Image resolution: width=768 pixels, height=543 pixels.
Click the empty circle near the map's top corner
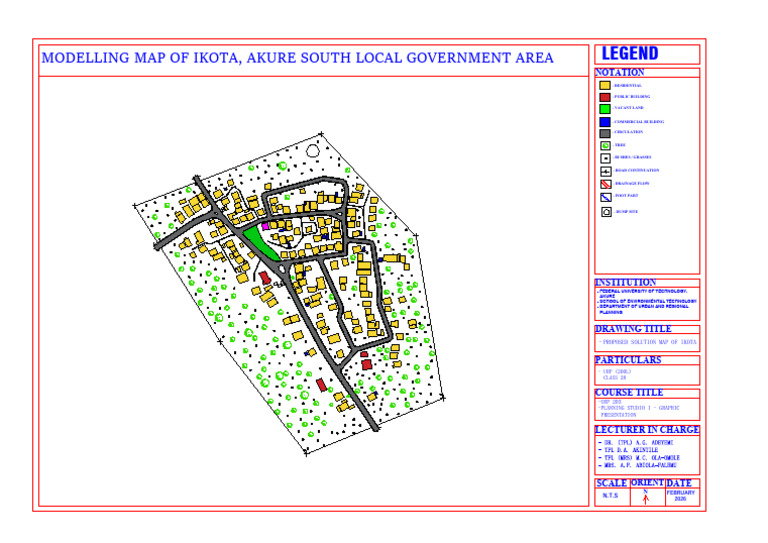[312, 150]
